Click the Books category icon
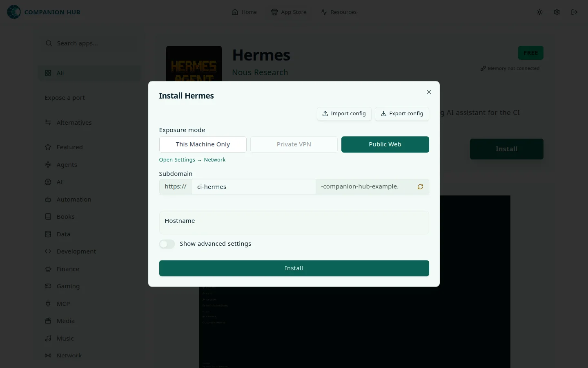This screenshot has width=588, height=368. click(48, 217)
